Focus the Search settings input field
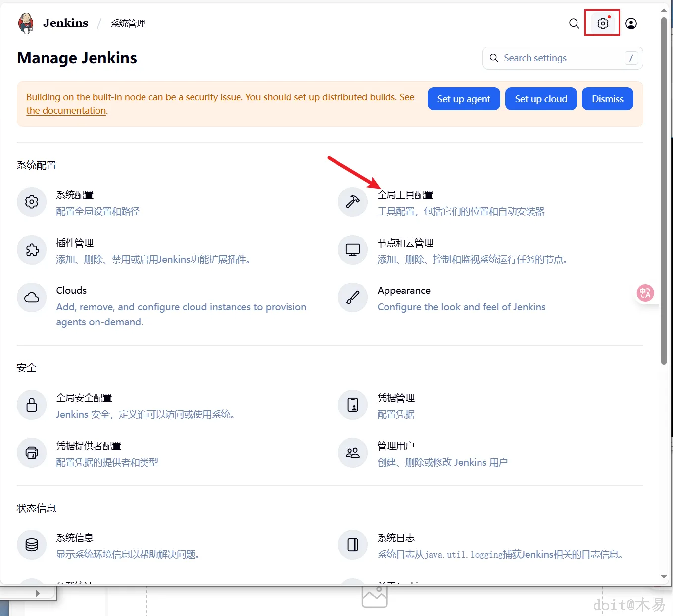The image size is (673, 616). click(563, 58)
